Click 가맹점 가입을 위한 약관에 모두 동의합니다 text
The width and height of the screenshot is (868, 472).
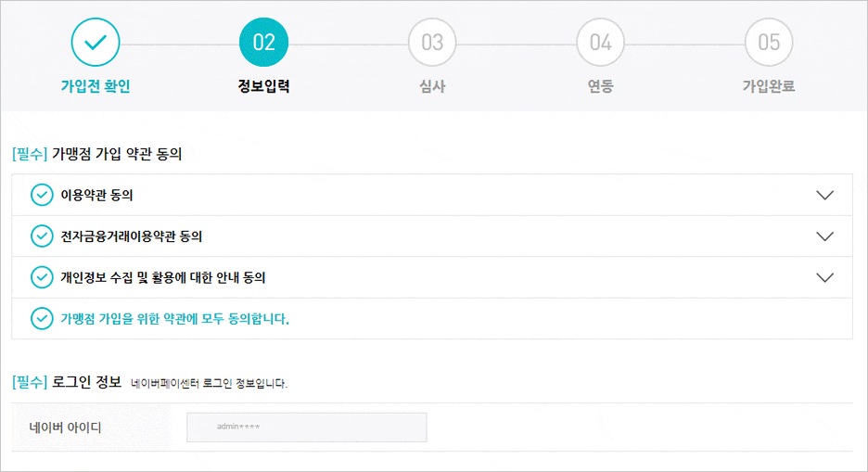(175, 319)
